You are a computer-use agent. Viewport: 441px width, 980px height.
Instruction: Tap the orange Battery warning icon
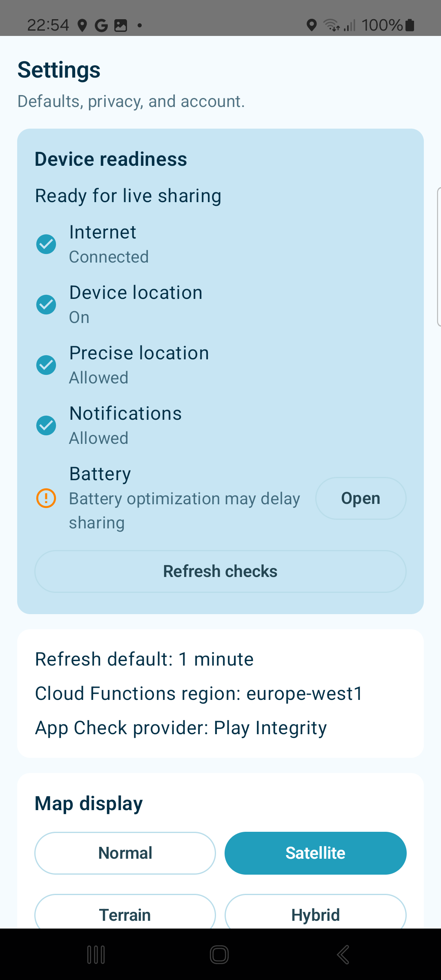click(x=46, y=498)
